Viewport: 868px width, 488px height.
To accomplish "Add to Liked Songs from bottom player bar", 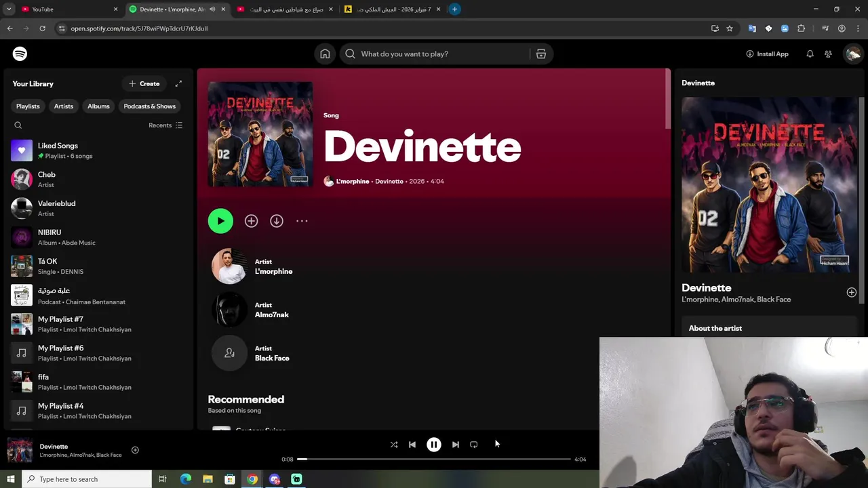I will [135, 450].
